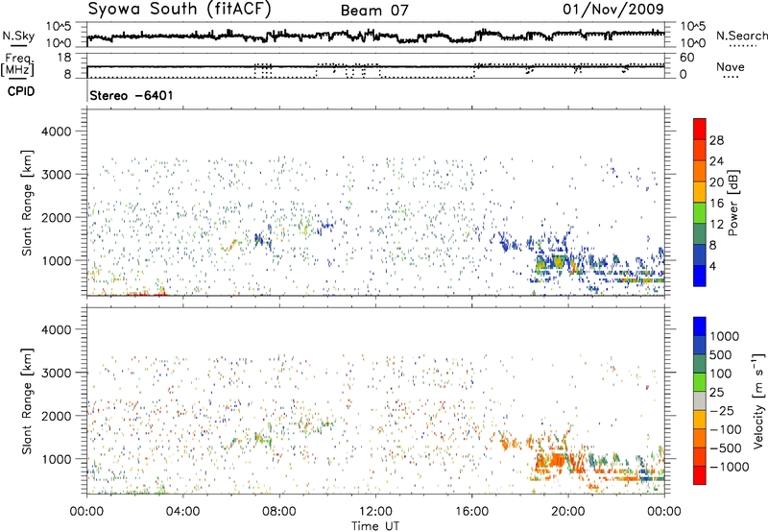Click the '2000' range tick in Velocity panel
The image size is (768, 532).
point(56,416)
